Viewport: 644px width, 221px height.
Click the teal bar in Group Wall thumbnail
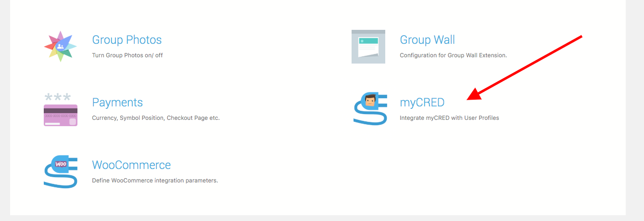click(x=368, y=41)
